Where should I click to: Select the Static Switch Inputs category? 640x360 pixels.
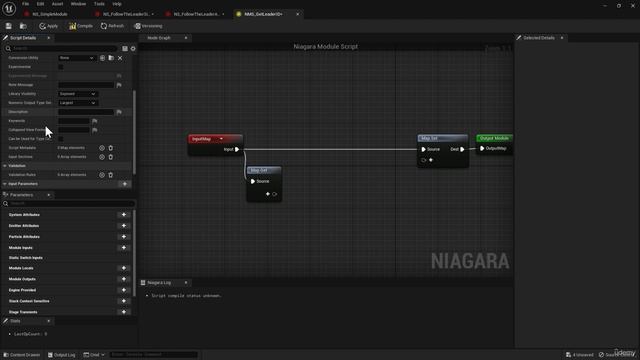(26, 258)
